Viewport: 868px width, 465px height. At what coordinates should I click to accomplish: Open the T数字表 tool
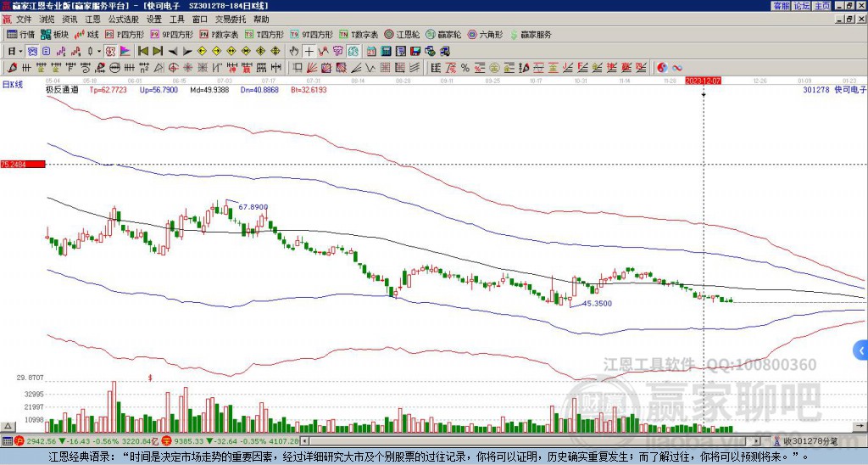359,34
